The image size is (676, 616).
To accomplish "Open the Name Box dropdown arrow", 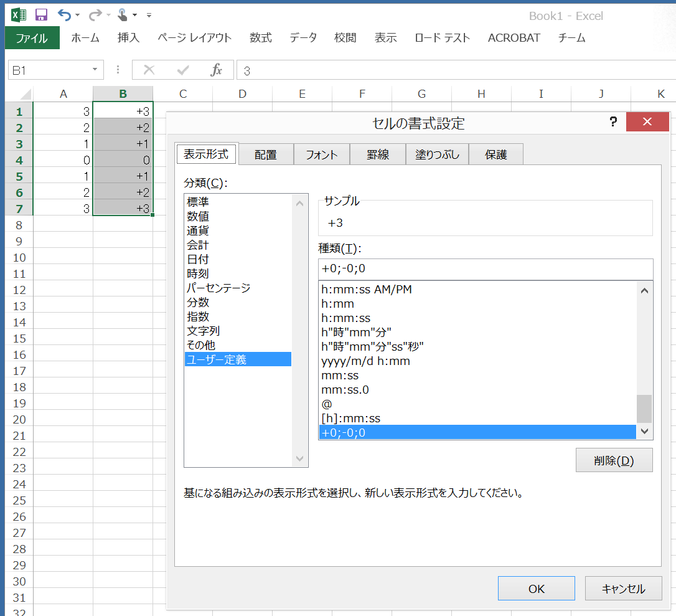I will coord(95,70).
